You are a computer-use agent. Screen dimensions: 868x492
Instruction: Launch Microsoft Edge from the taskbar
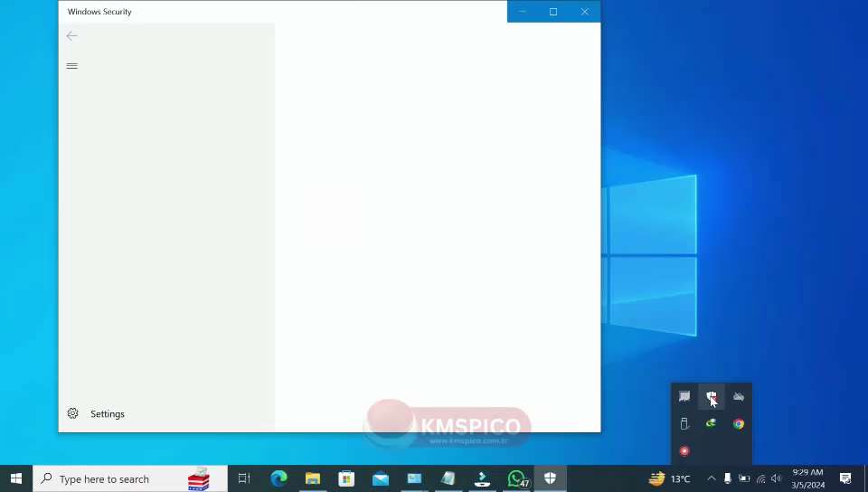point(278,478)
